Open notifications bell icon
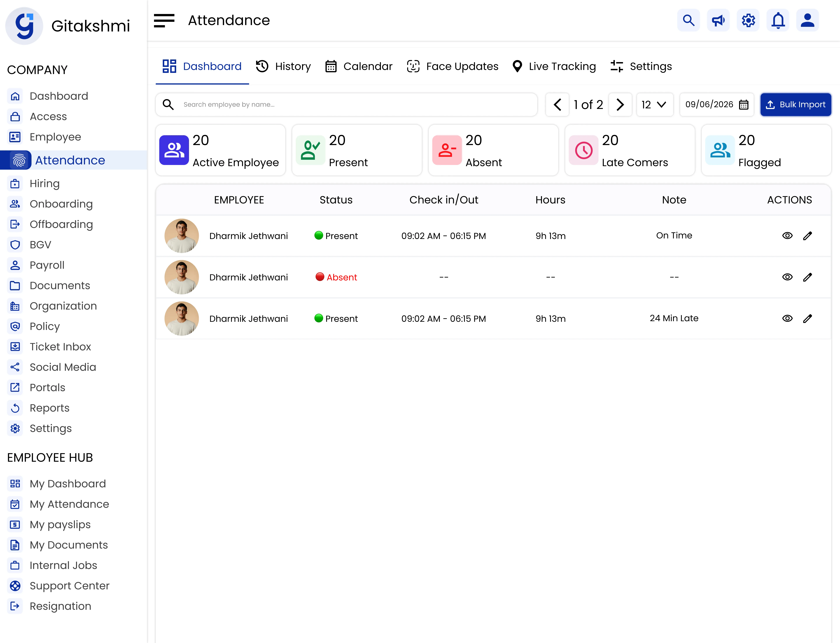Viewport: 840px width, 643px height. pos(778,20)
